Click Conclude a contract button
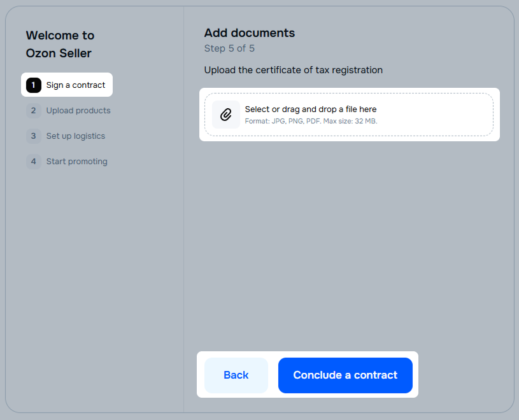The height and width of the screenshot is (420, 519). [x=345, y=375]
